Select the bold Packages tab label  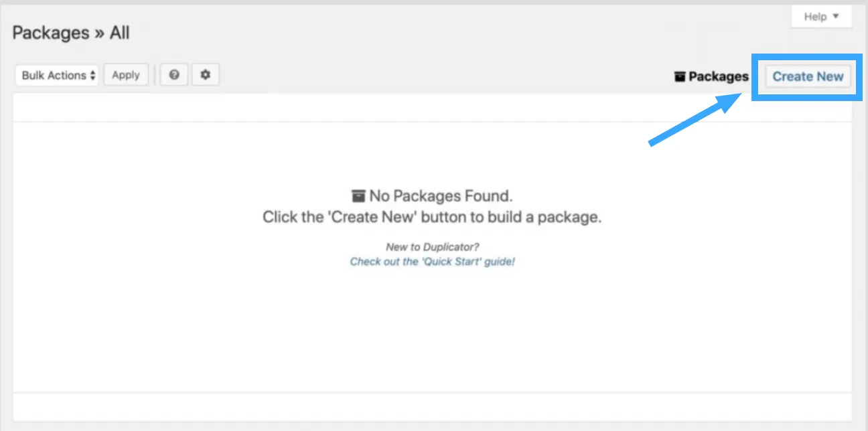[x=718, y=76]
